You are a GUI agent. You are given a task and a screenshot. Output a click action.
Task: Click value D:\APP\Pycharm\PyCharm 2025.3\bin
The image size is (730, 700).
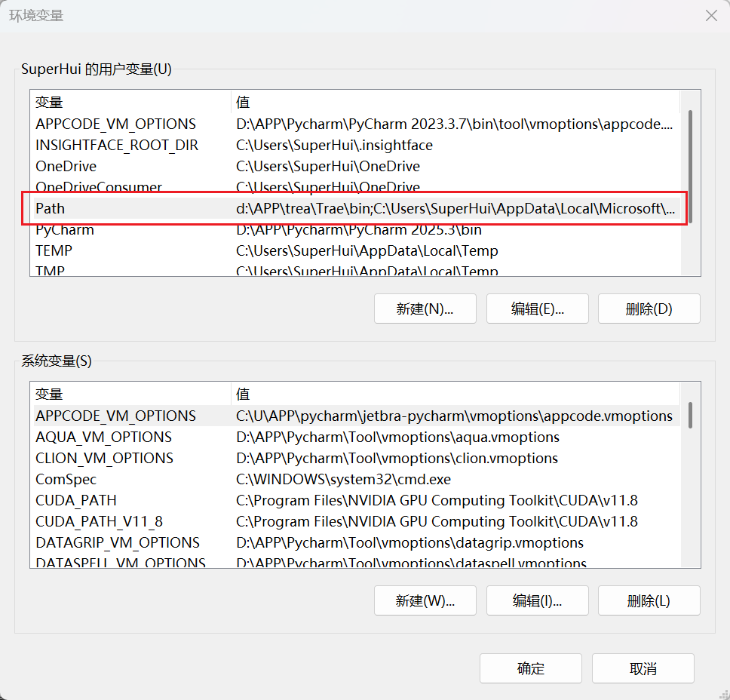pos(358,229)
